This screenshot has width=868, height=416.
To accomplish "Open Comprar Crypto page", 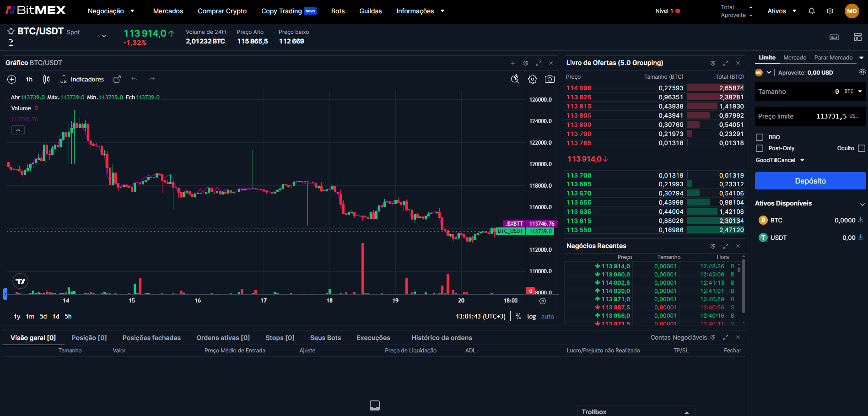I will (x=222, y=11).
